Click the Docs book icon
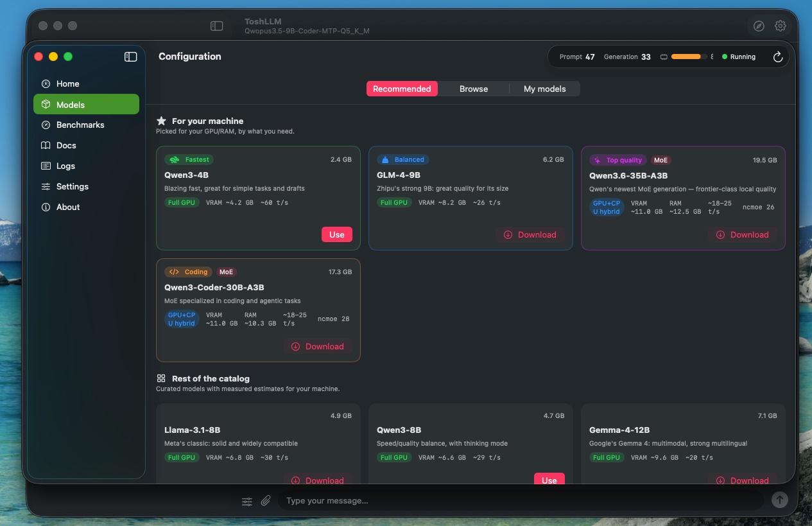Screen dimensions: 812x526 (46, 145)
